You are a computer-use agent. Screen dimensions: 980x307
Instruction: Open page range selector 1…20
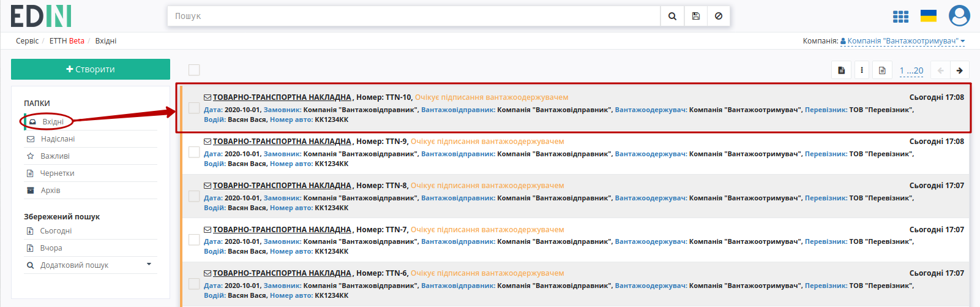911,71
